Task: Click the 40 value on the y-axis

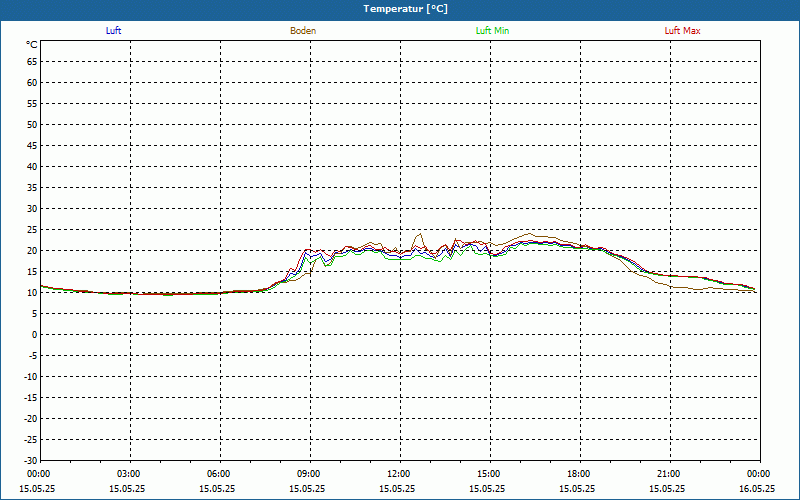Action: (32, 167)
